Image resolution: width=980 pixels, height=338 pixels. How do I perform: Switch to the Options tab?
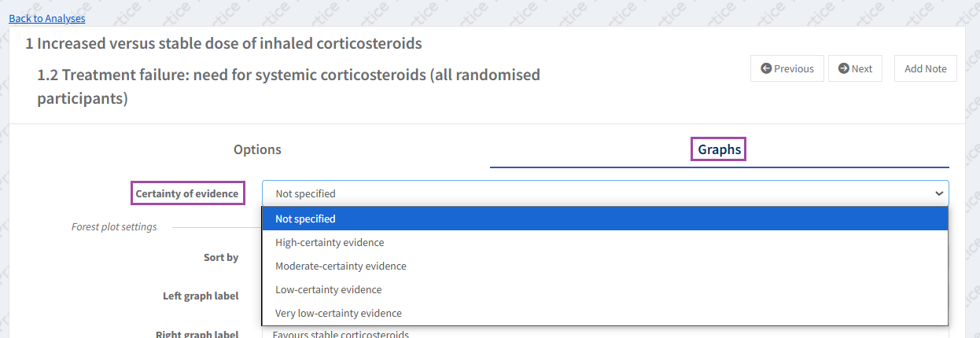[257, 149]
